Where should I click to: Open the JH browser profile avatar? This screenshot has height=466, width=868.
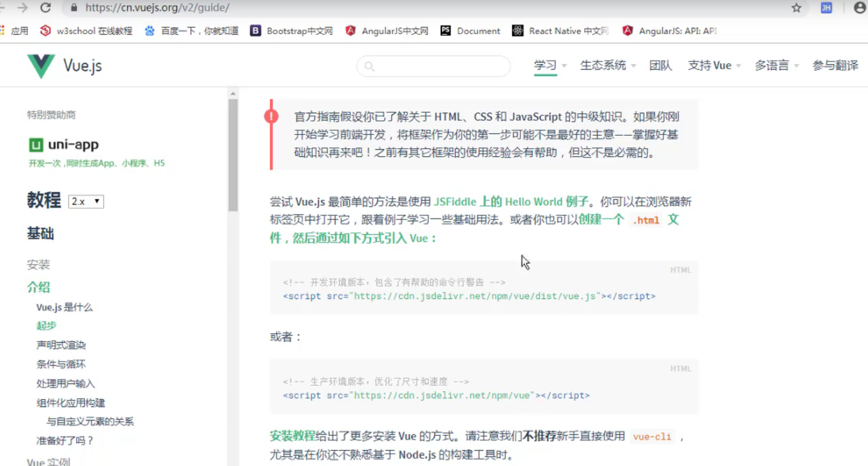click(x=826, y=8)
